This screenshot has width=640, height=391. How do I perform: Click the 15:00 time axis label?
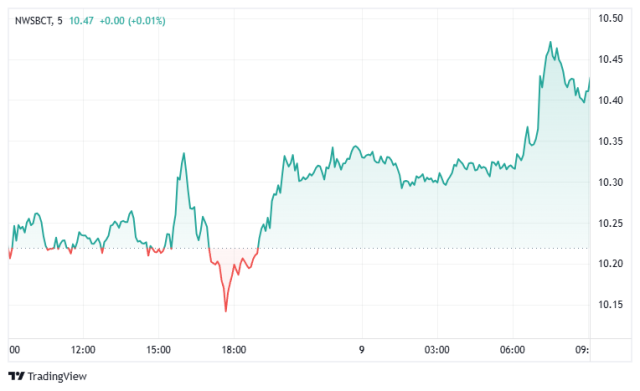tap(158, 350)
